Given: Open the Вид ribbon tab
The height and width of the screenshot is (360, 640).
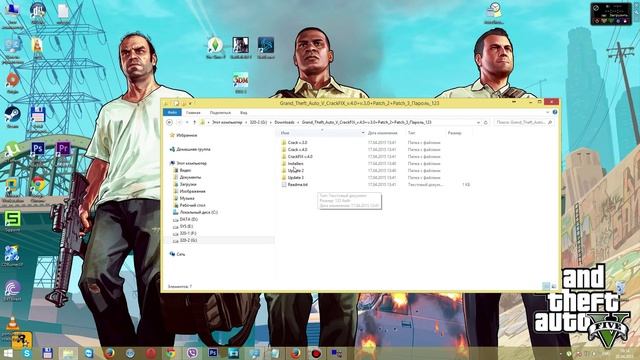Looking at the screenshot, I should (x=243, y=113).
